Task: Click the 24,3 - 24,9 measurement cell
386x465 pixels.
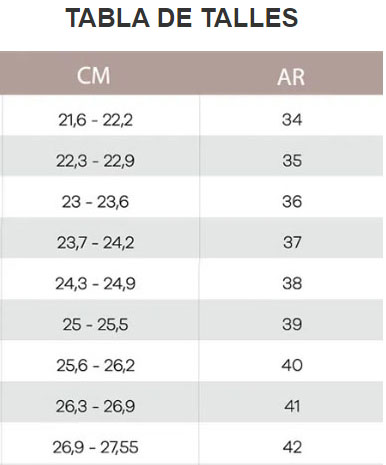Action: 100,279
